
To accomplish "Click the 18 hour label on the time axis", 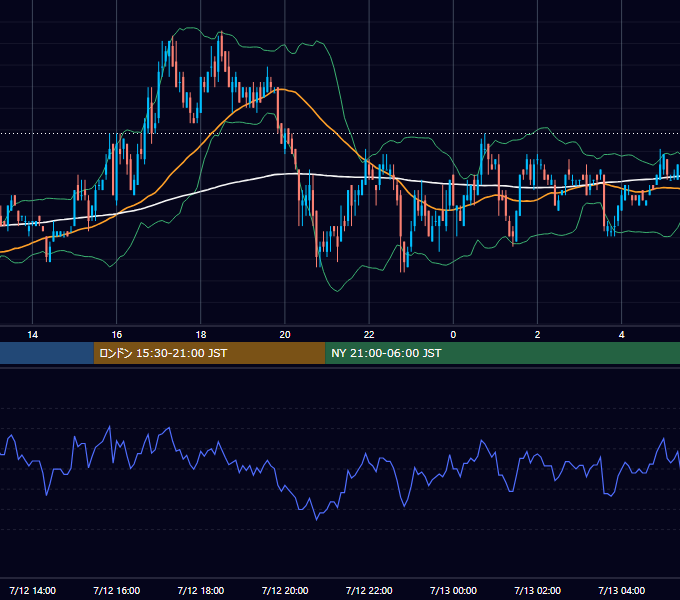I will coord(201,335).
